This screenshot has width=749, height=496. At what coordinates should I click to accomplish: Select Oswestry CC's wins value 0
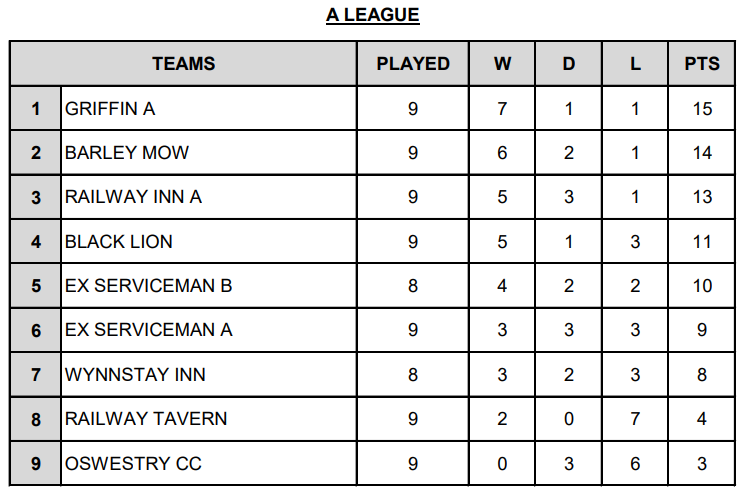502,463
